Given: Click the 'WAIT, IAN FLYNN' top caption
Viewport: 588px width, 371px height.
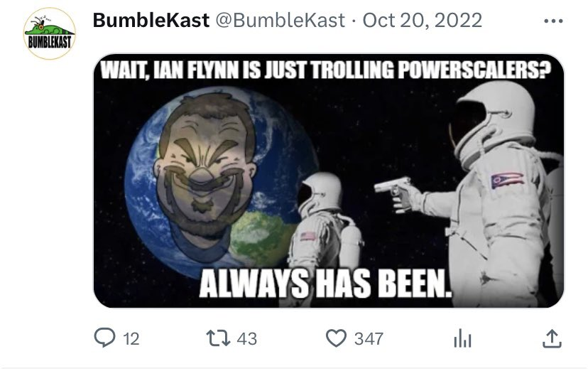Looking at the screenshot, I should [x=327, y=72].
